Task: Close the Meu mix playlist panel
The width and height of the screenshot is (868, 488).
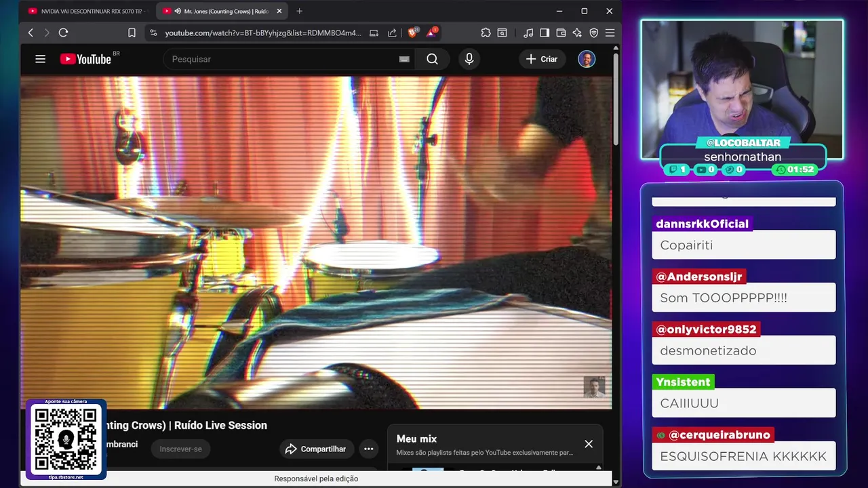Action: coord(589,444)
